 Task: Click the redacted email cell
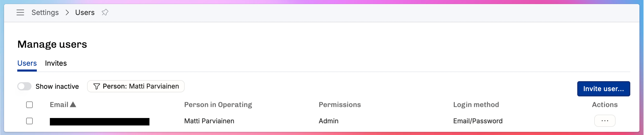coord(100,122)
